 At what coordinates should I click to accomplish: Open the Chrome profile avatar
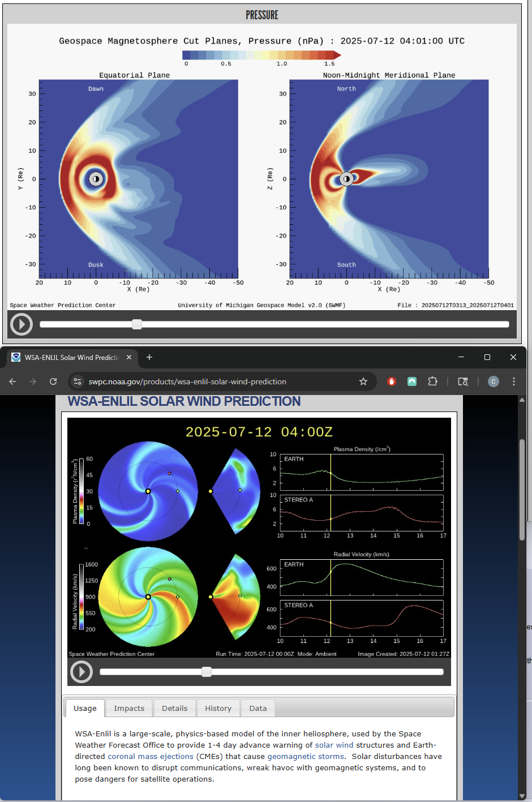[494, 381]
